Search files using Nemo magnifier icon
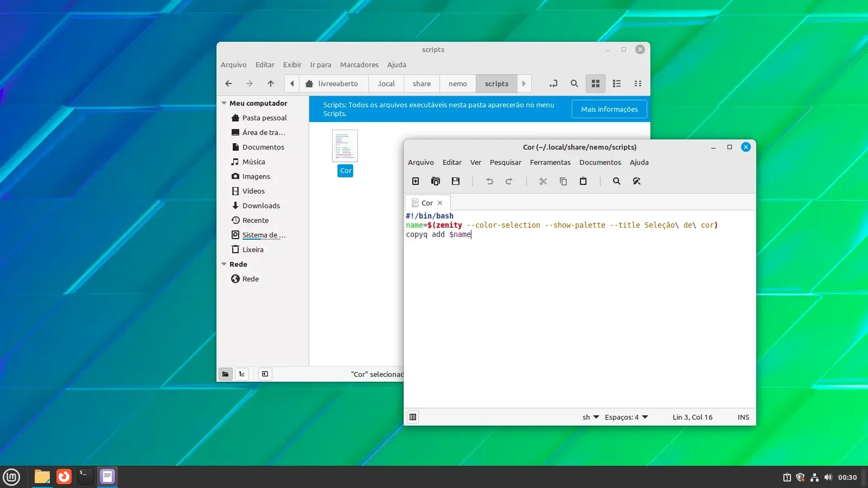Image resolution: width=868 pixels, height=488 pixels. pos(574,84)
